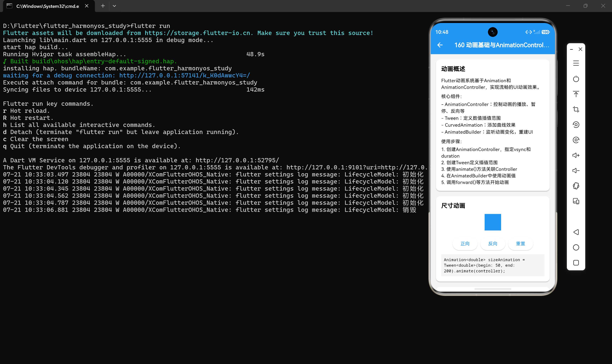Click the 'h List all available interactive commands' line

pyautogui.click(x=79, y=125)
